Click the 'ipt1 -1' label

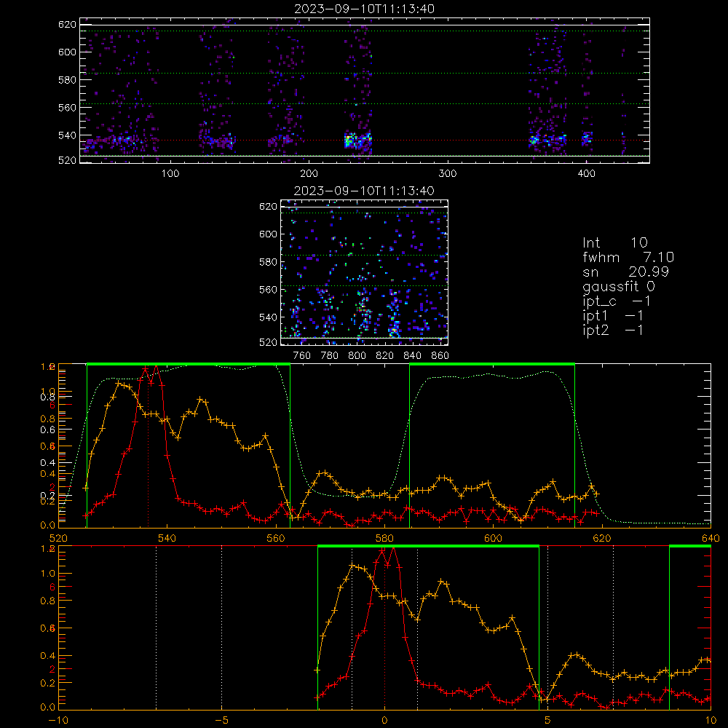[613, 316]
